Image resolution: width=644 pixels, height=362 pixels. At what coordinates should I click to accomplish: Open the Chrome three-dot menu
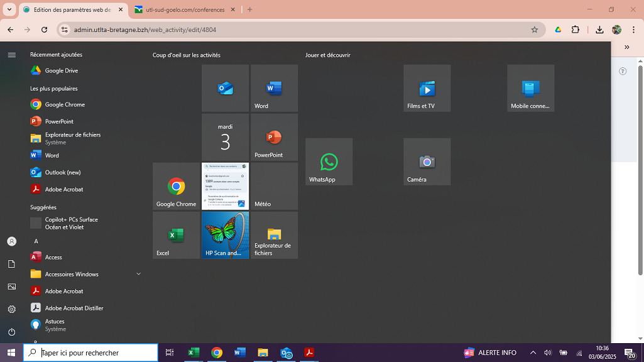click(x=634, y=30)
